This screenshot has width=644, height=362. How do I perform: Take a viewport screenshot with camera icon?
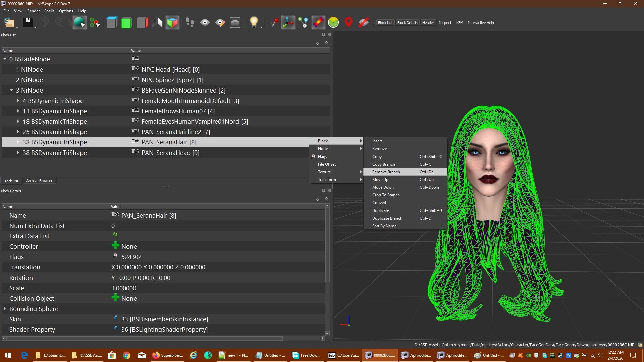click(235, 23)
